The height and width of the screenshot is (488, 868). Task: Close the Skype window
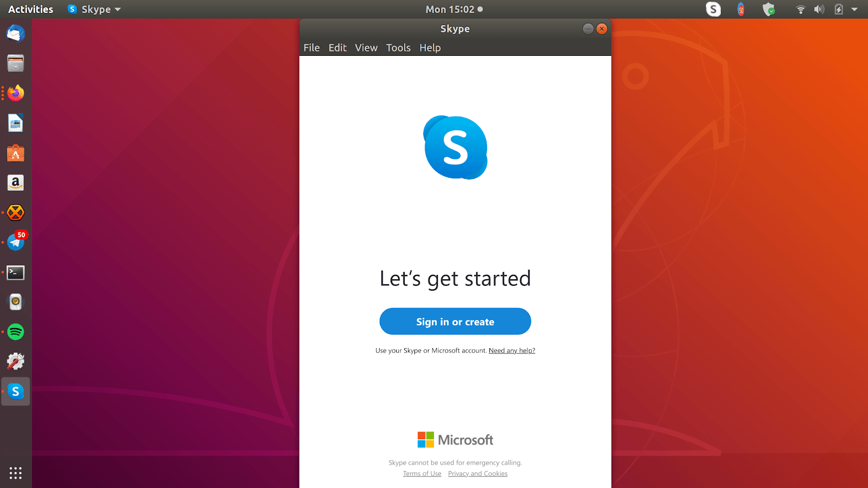(602, 29)
